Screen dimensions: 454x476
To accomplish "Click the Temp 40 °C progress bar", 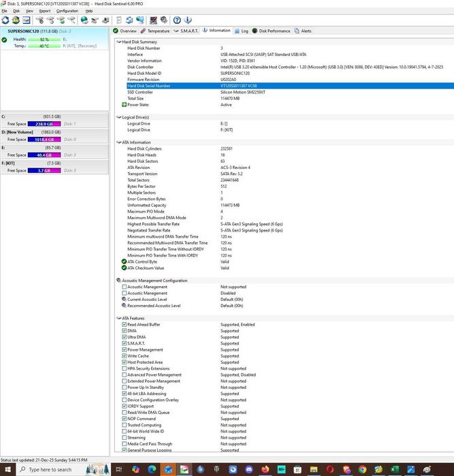I will pos(44,46).
